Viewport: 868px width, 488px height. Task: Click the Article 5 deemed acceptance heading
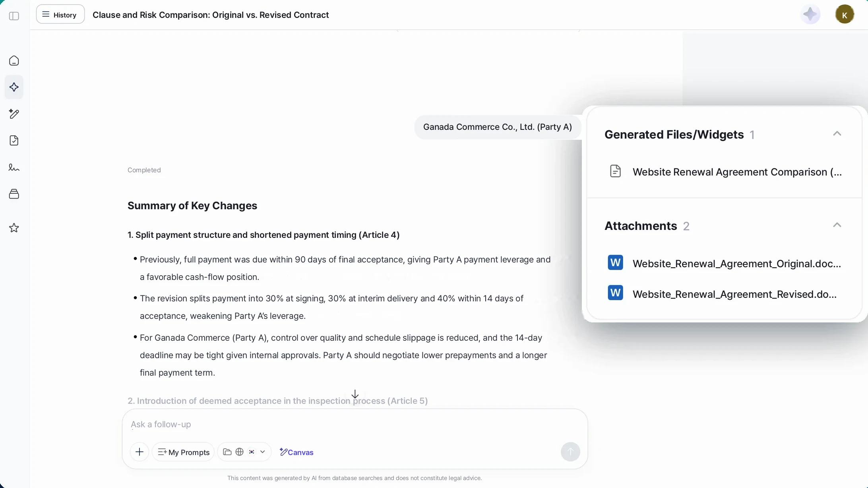[x=277, y=401]
